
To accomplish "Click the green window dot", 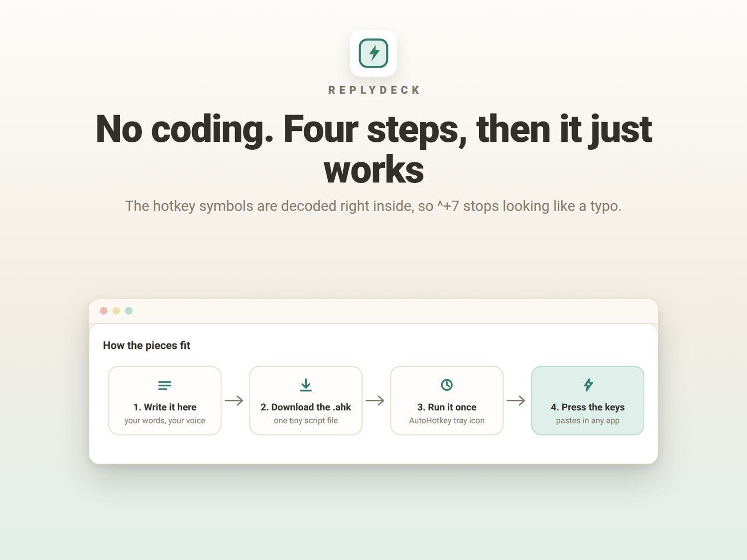I will pos(129,311).
